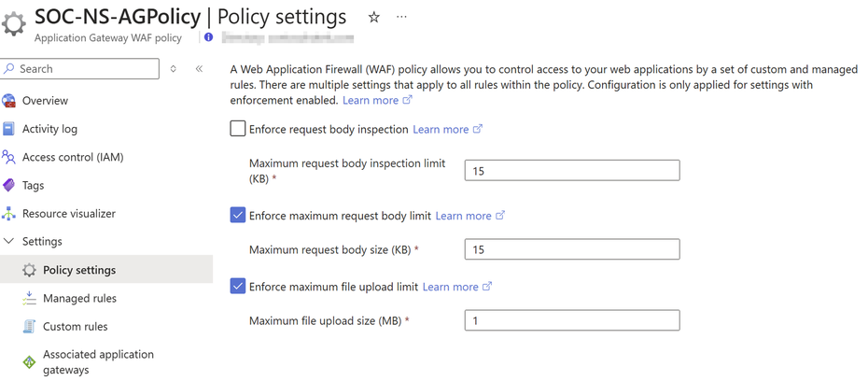This screenshot has height=381, width=868.
Task: Uncheck Enforce maximum request body limit
Action: pos(238,216)
